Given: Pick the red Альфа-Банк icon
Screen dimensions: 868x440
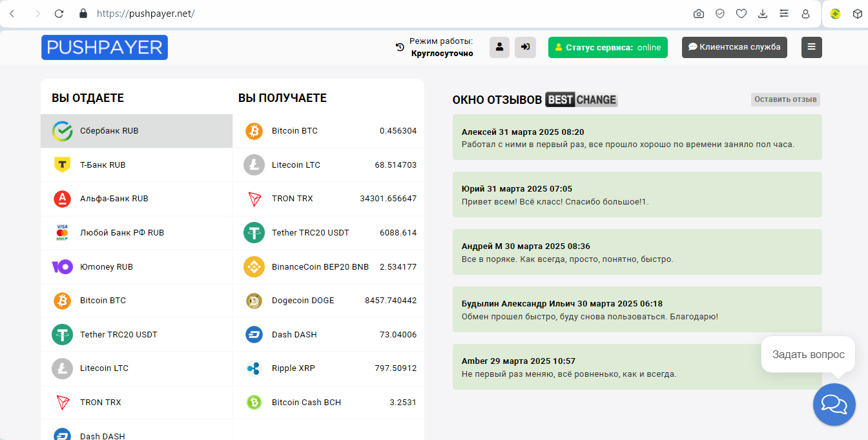Looking at the screenshot, I should [62, 199].
